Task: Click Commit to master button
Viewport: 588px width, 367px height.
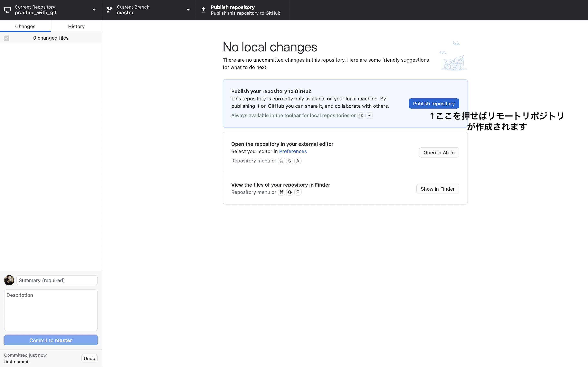Action: click(51, 340)
